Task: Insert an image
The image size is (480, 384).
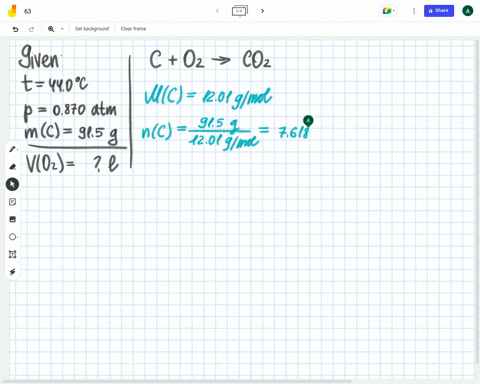Action: click(12, 219)
